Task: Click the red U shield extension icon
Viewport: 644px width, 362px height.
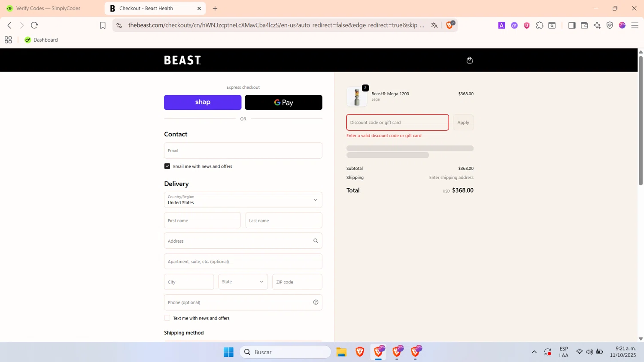Action: coord(527,25)
